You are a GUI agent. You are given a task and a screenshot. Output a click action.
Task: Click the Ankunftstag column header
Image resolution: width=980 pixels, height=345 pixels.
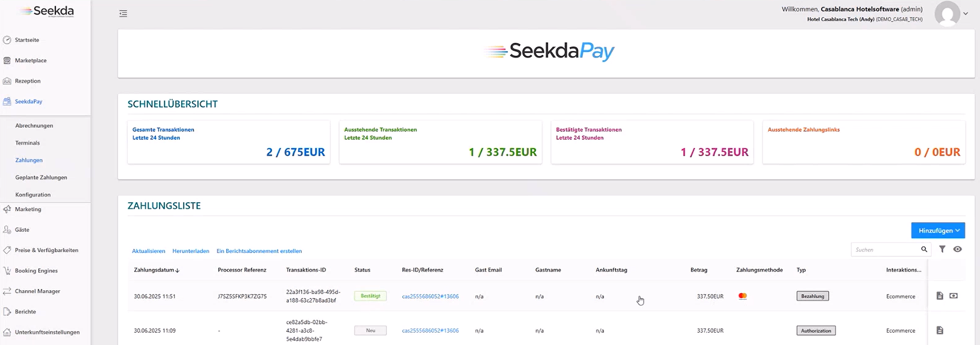[x=611, y=270]
